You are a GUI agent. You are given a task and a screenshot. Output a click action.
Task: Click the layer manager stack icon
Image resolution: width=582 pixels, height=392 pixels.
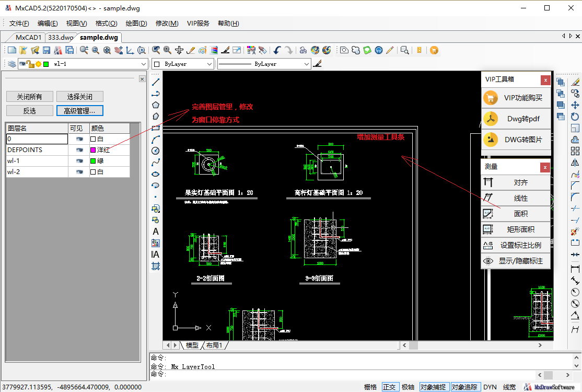point(11,64)
